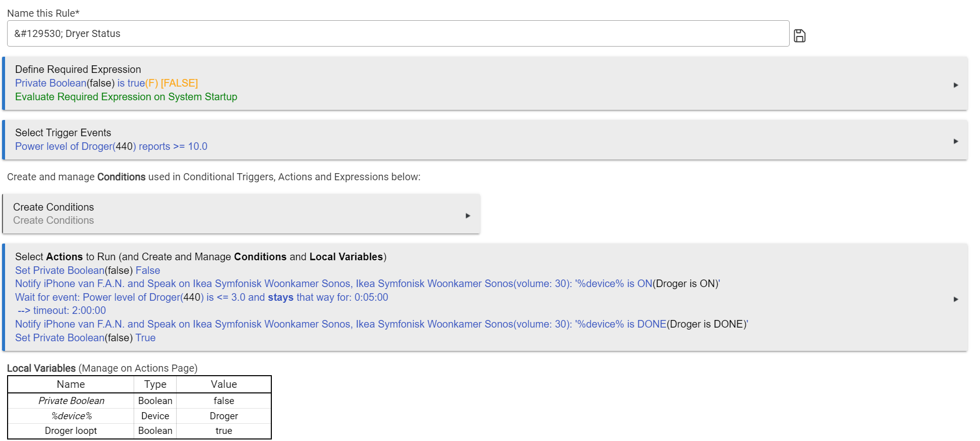
Task: Open the 'Private Boolean(false) is true' expression
Action: click(x=106, y=83)
